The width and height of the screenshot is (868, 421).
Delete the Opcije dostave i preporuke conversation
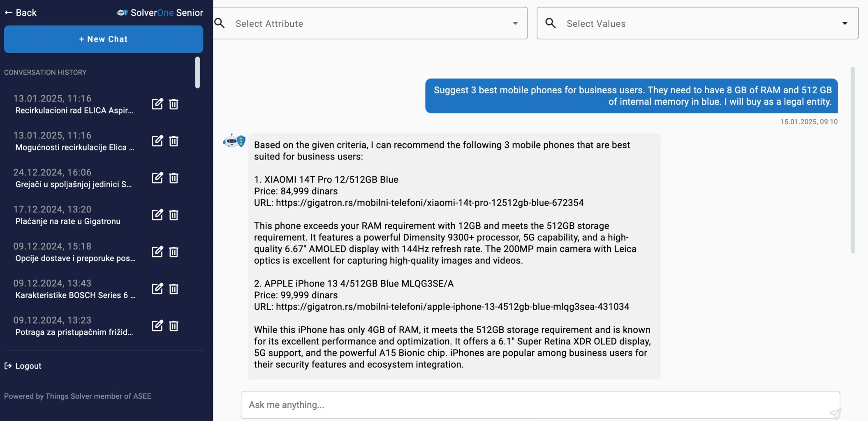point(174,252)
